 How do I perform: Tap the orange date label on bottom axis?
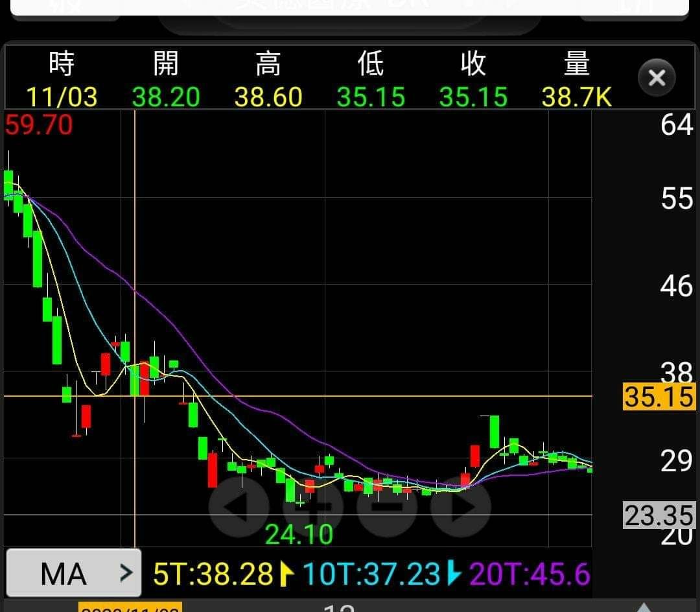click(130, 607)
